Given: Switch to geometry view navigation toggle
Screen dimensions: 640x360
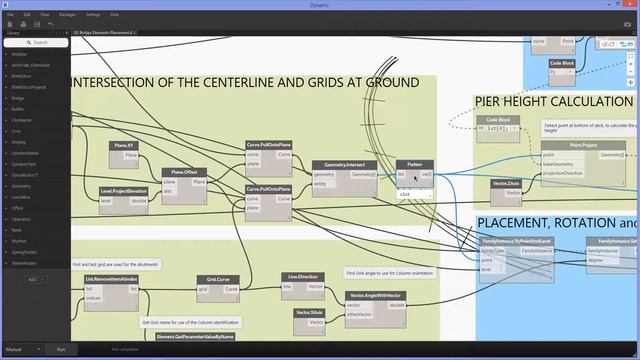Looking at the screenshot, I should coord(608,44).
